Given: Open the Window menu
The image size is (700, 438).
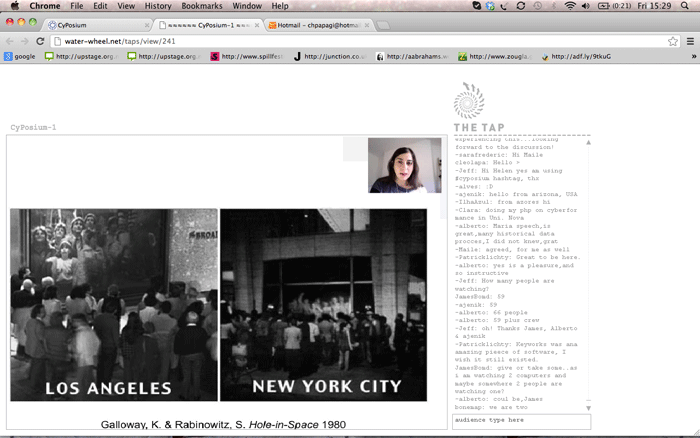Looking at the screenshot, I should [247, 6].
